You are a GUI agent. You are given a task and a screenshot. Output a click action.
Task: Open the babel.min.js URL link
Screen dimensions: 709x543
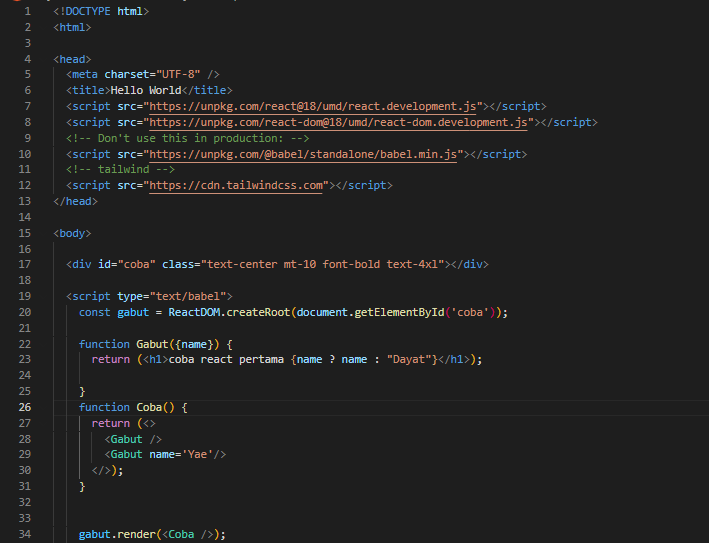point(303,154)
